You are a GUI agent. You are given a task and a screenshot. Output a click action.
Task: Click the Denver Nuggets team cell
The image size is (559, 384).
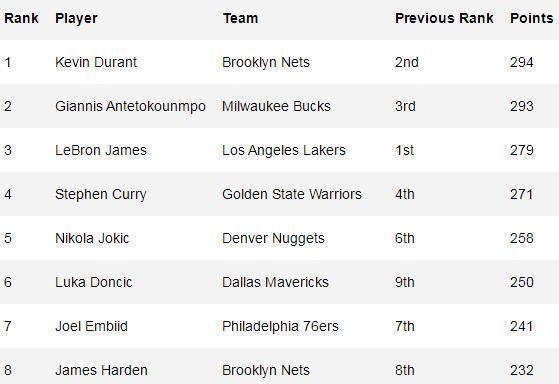pyautogui.click(x=273, y=239)
